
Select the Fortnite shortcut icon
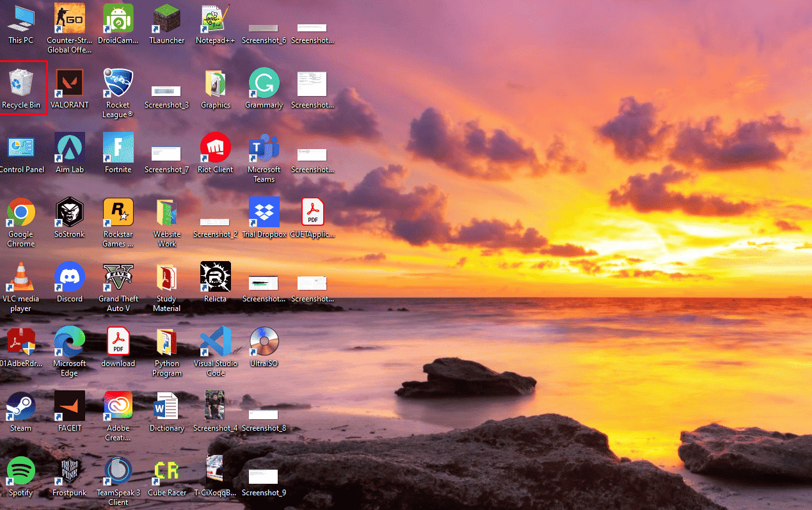pyautogui.click(x=118, y=148)
